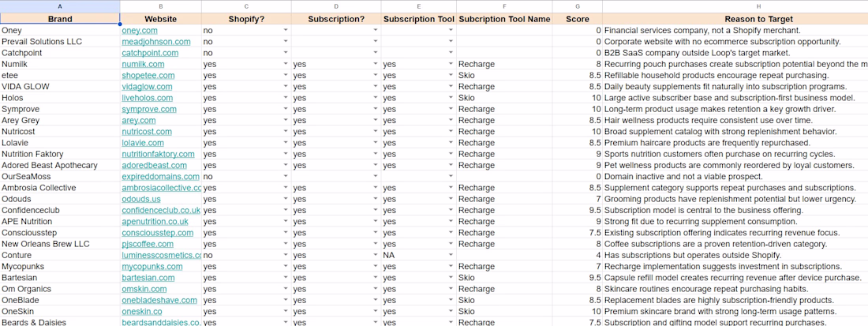Open the symprove.com link
The width and height of the screenshot is (868, 326).
click(x=149, y=109)
